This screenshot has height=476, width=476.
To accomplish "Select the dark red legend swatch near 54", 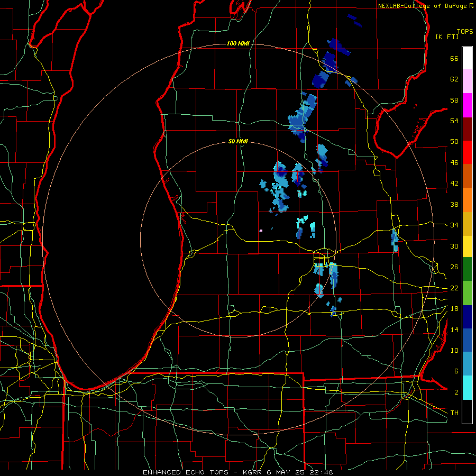I will tap(467, 129).
